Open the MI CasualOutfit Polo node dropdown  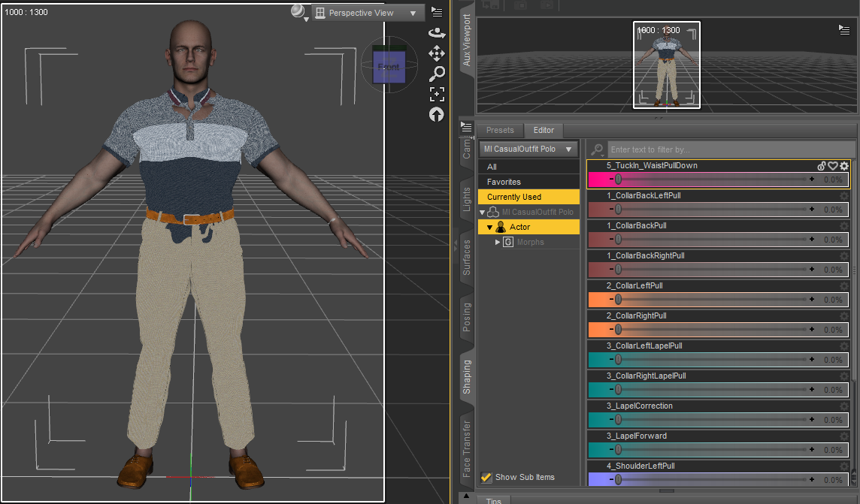pyautogui.click(x=528, y=149)
